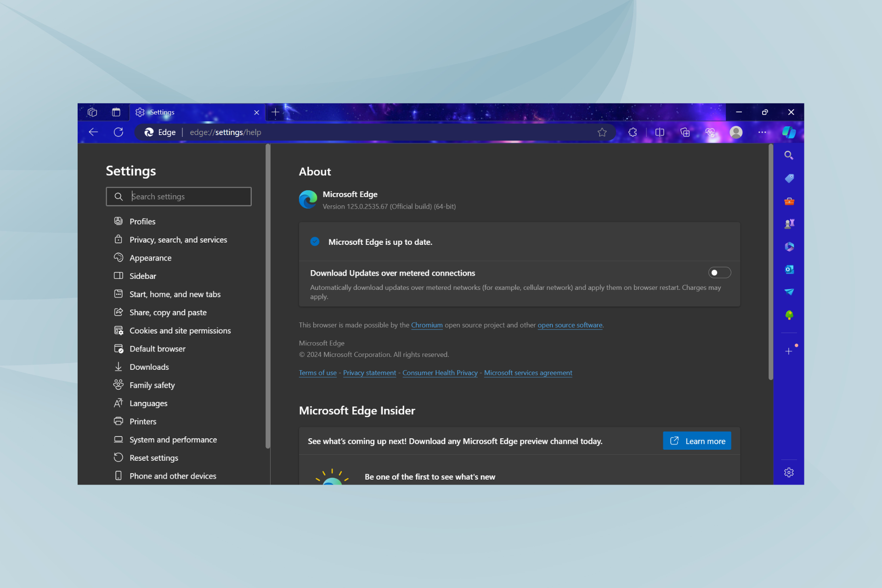
Task: Click the address bar URL edge://settings/help
Action: 226,132
